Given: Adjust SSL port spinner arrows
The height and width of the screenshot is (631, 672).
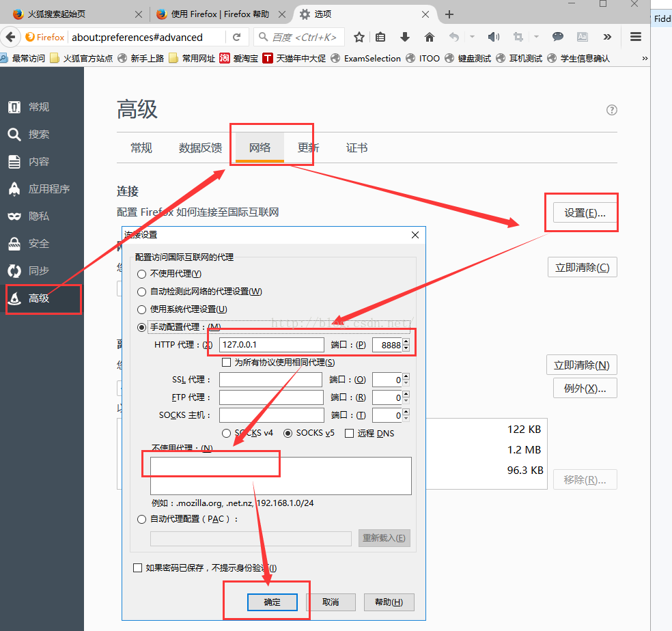Looking at the screenshot, I should point(406,380).
